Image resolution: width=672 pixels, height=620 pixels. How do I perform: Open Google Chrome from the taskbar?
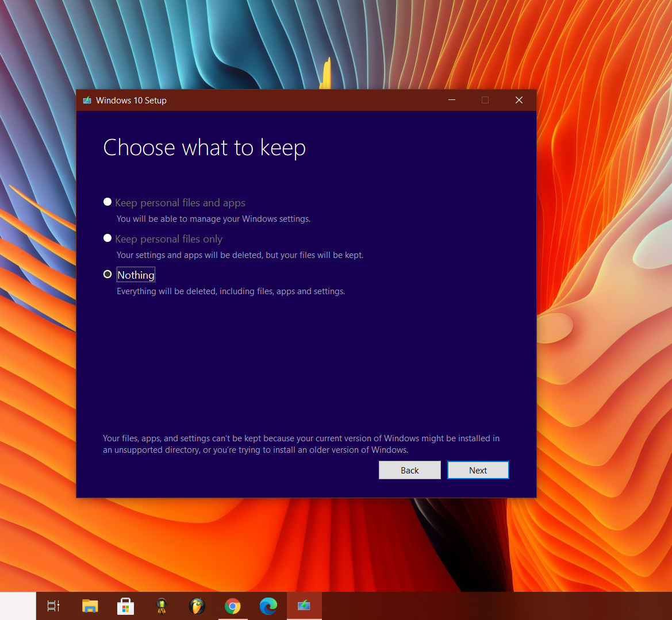(233, 606)
